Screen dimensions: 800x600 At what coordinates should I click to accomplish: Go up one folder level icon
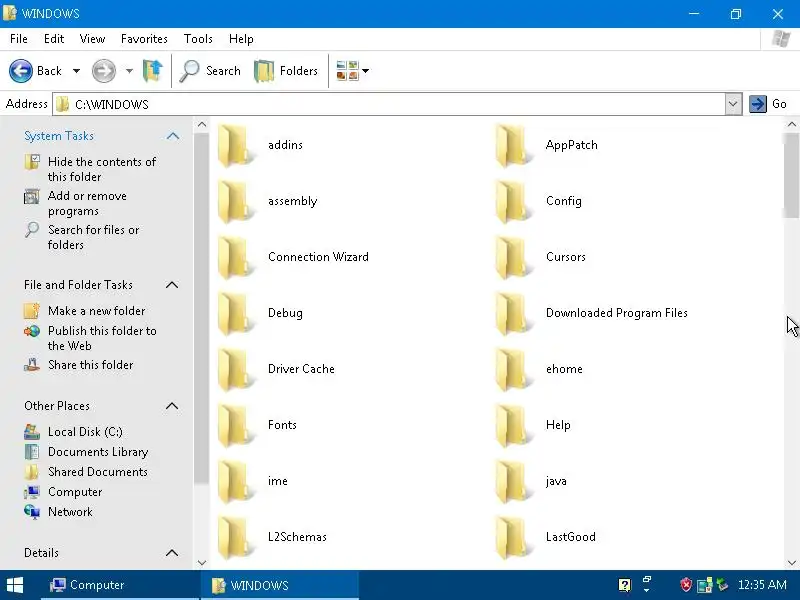pyautogui.click(x=153, y=71)
